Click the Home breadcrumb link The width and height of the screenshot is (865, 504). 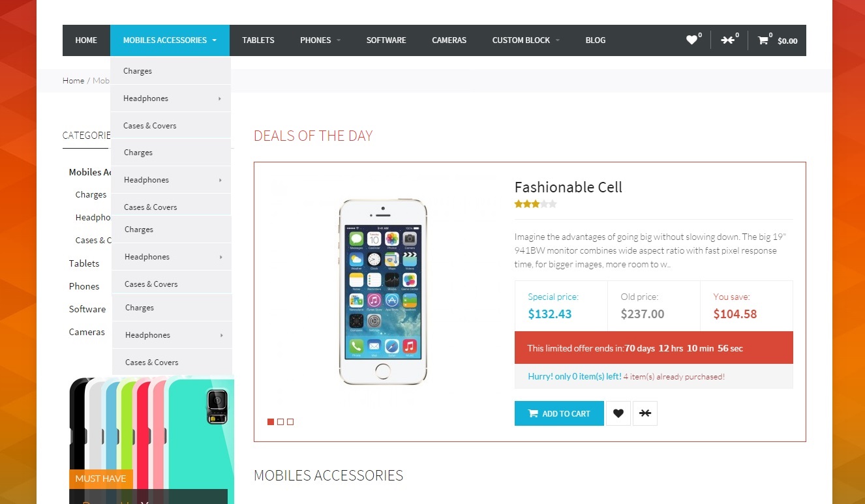click(73, 81)
